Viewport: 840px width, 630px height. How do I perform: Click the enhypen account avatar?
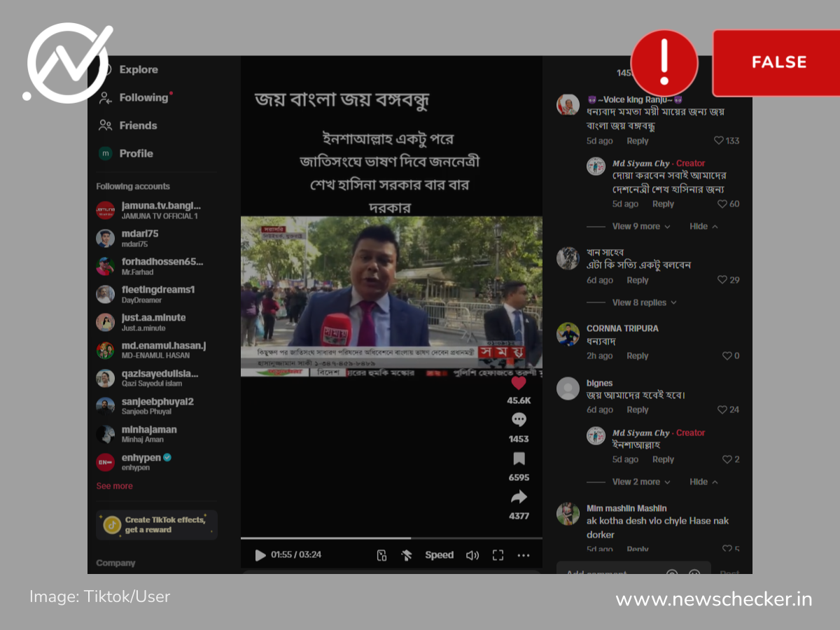tap(105, 462)
